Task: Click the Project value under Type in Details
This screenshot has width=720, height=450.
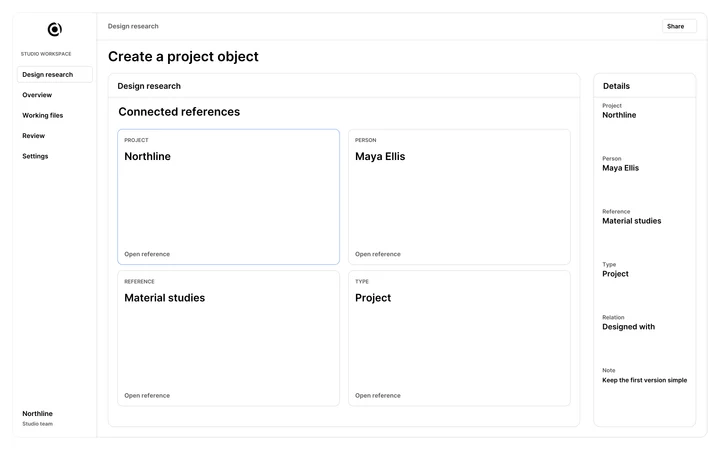Action: (x=615, y=274)
